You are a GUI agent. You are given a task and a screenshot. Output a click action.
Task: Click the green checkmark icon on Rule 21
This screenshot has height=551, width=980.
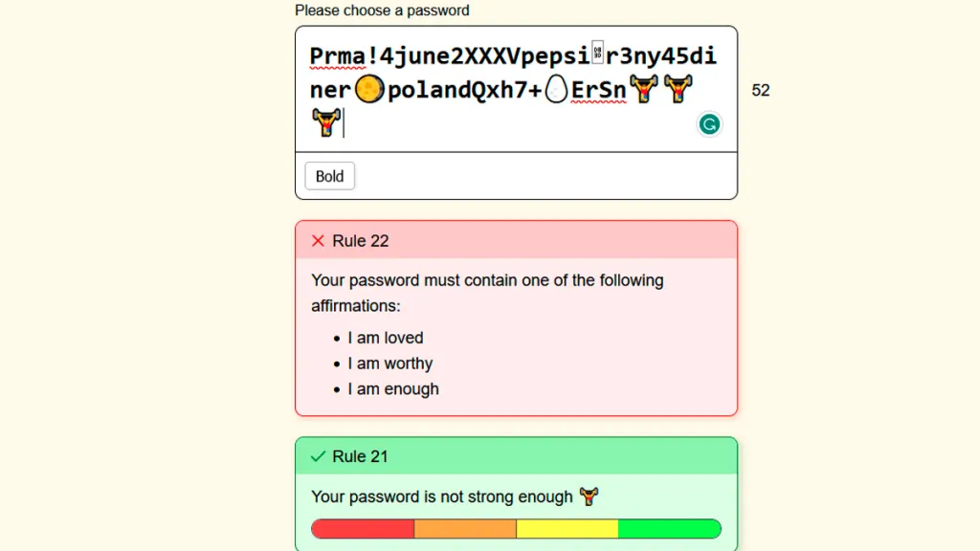pos(318,456)
